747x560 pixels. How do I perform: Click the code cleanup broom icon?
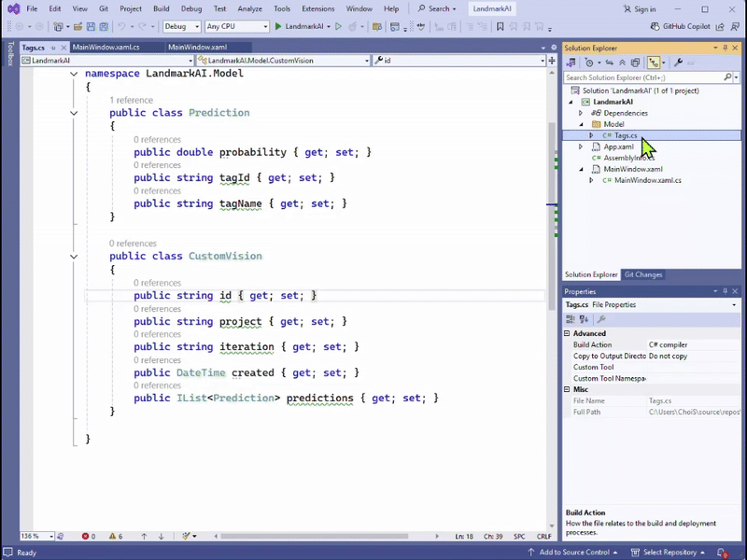pyautogui.click(x=186, y=536)
